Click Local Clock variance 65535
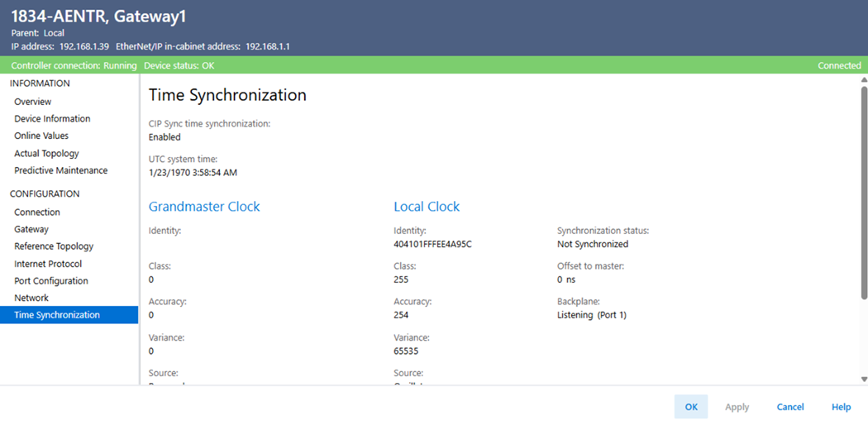This screenshot has height=425, width=868. 406,351
